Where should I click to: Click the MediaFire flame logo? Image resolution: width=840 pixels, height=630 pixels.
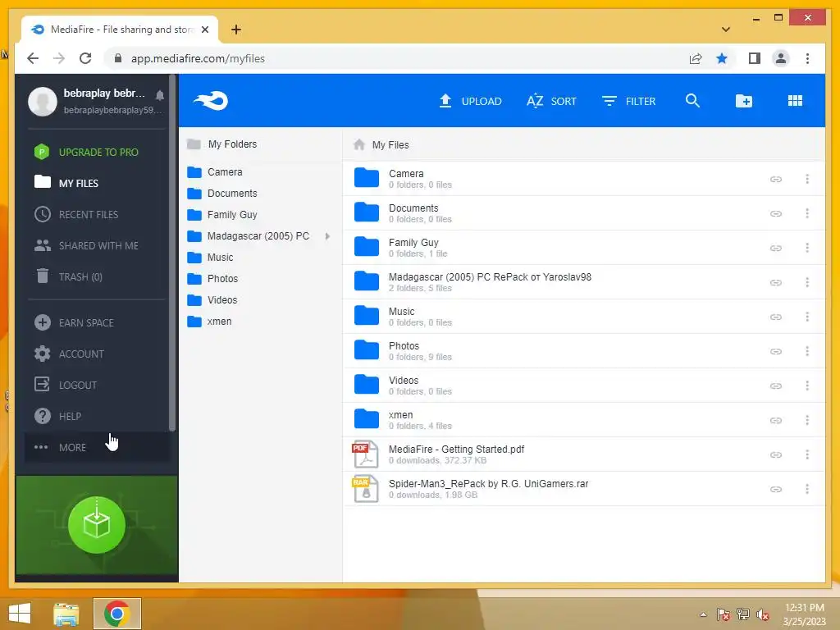pos(211,101)
